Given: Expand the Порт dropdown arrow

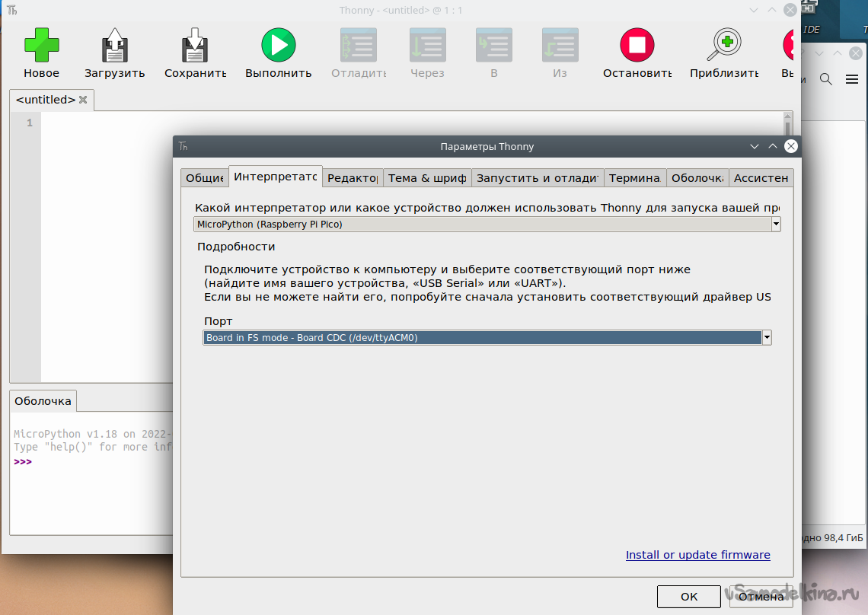Looking at the screenshot, I should coord(767,338).
